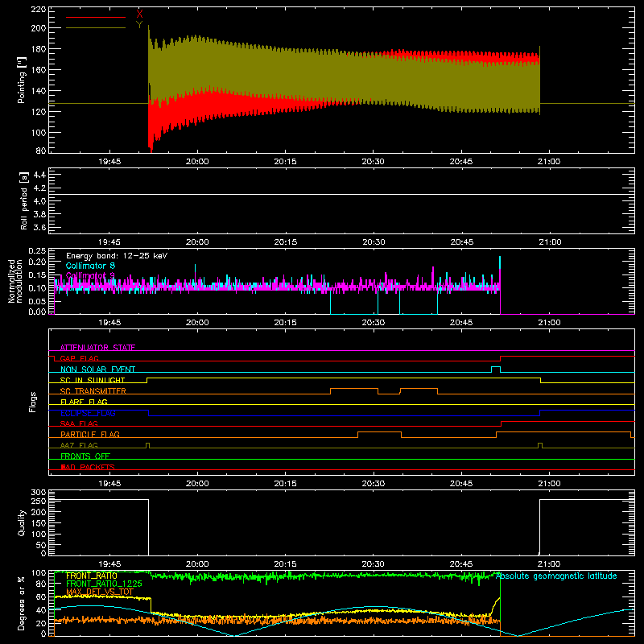Click 21:00 time label under Pointing plot
This screenshot has height=644, width=644.
[549, 162]
